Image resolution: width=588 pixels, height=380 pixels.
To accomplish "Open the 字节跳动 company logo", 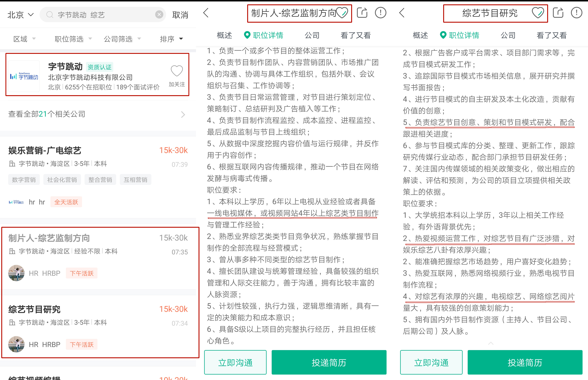I will 24,76.
